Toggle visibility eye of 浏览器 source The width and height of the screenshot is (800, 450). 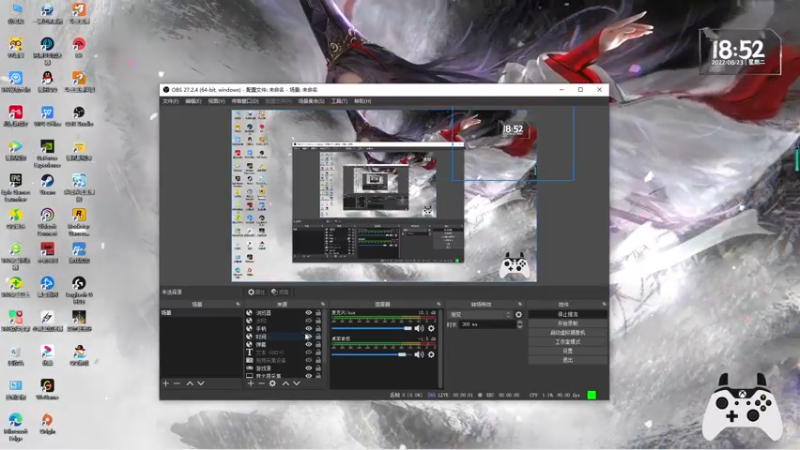309,313
